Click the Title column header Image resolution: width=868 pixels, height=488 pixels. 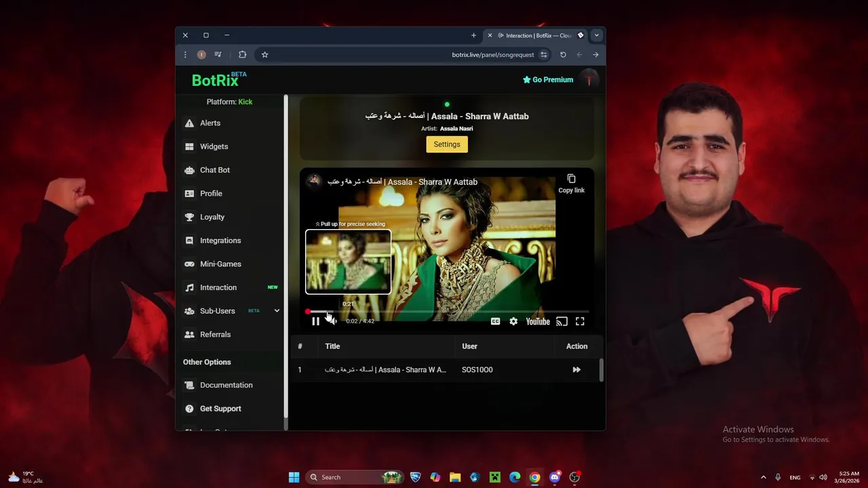[x=332, y=346]
